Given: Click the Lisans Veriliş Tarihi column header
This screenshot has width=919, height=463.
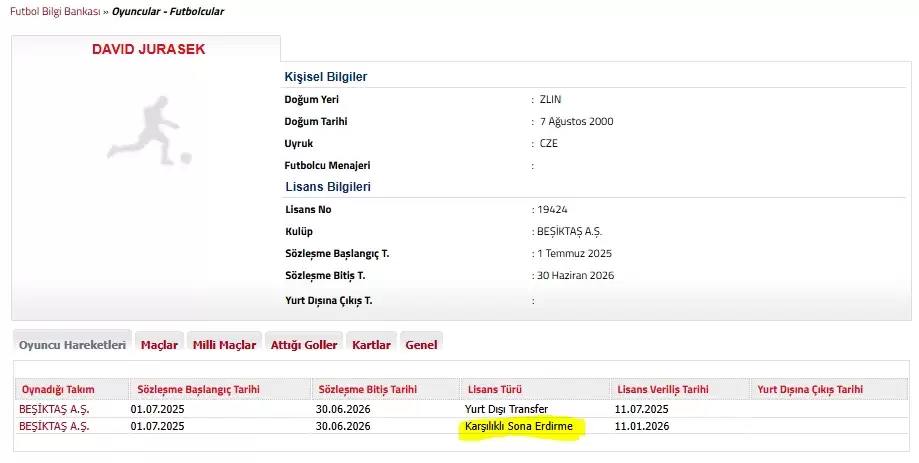Looking at the screenshot, I should pyautogui.click(x=662, y=389).
